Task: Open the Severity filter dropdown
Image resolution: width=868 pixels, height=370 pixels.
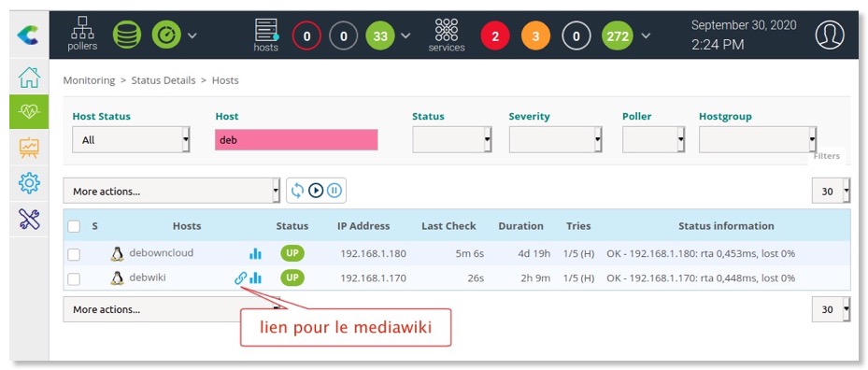Action: pyautogui.click(x=556, y=139)
